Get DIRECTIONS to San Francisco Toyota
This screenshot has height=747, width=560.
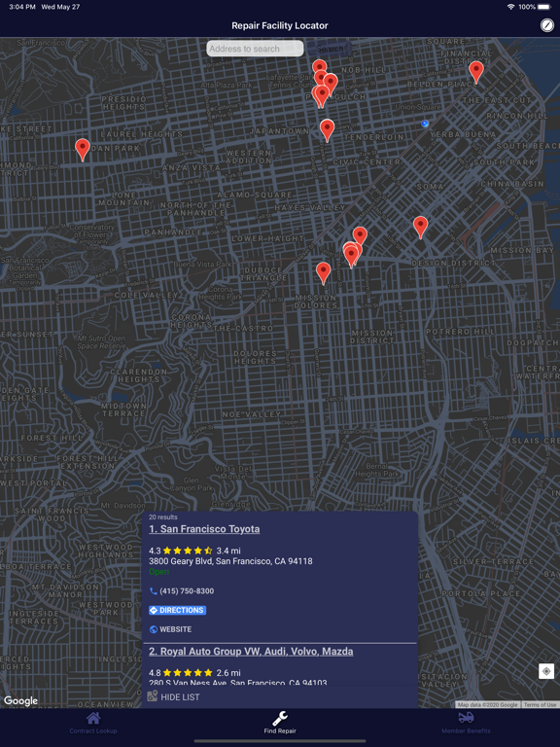coord(177,610)
